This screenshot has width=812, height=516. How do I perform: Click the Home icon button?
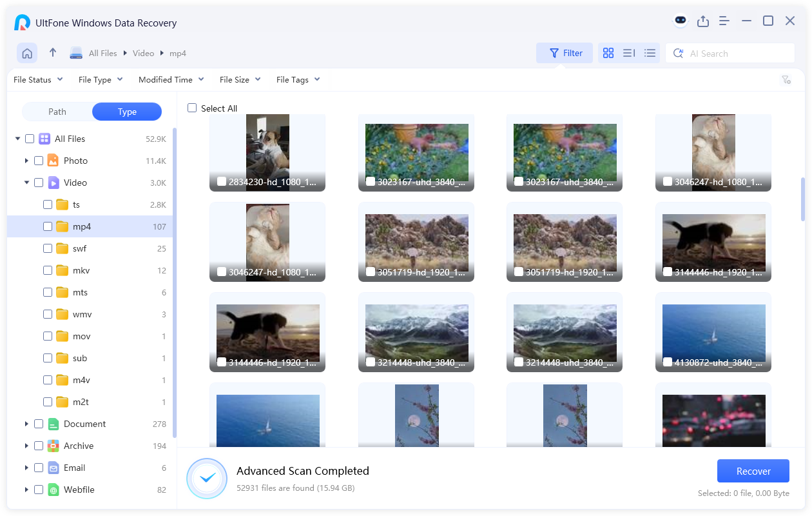click(27, 54)
